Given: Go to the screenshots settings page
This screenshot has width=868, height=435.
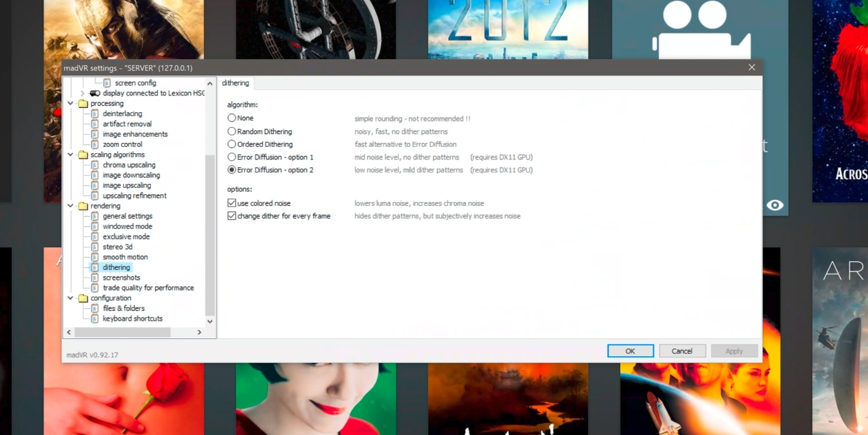Looking at the screenshot, I should (x=121, y=277).
